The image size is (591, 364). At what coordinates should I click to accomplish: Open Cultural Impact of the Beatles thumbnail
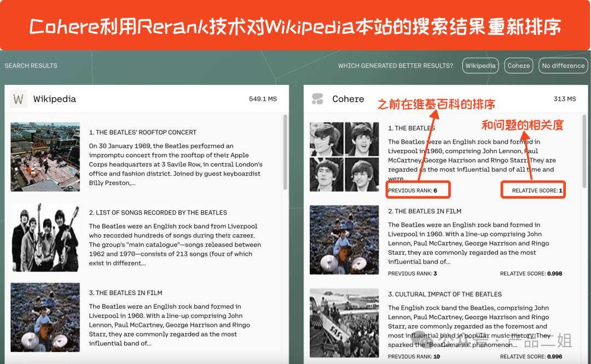[x=344, y=322]
